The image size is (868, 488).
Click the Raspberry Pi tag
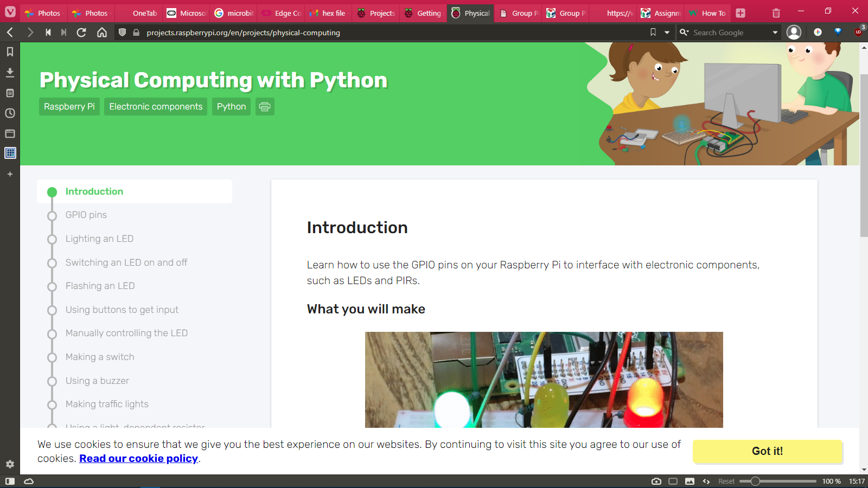69,107
